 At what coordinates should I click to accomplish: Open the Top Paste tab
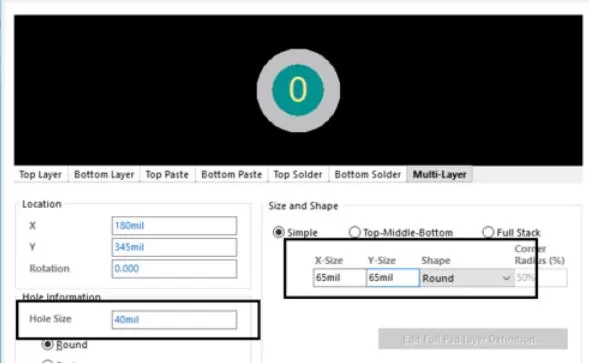pos(167,174)
